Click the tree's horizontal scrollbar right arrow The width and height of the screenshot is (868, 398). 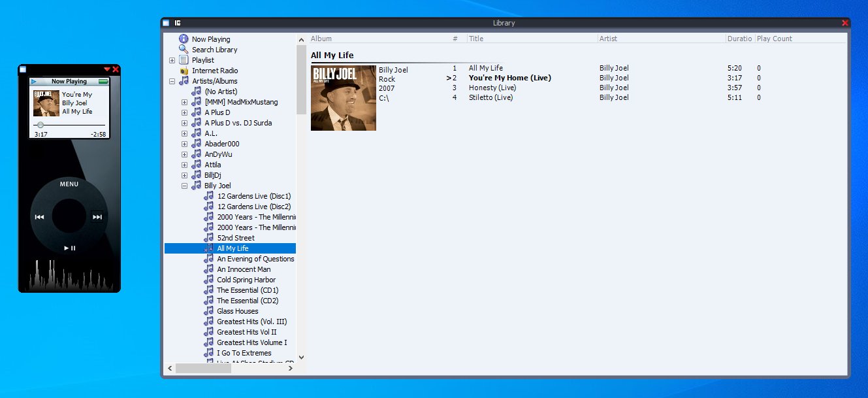click(x=291, y=369)
